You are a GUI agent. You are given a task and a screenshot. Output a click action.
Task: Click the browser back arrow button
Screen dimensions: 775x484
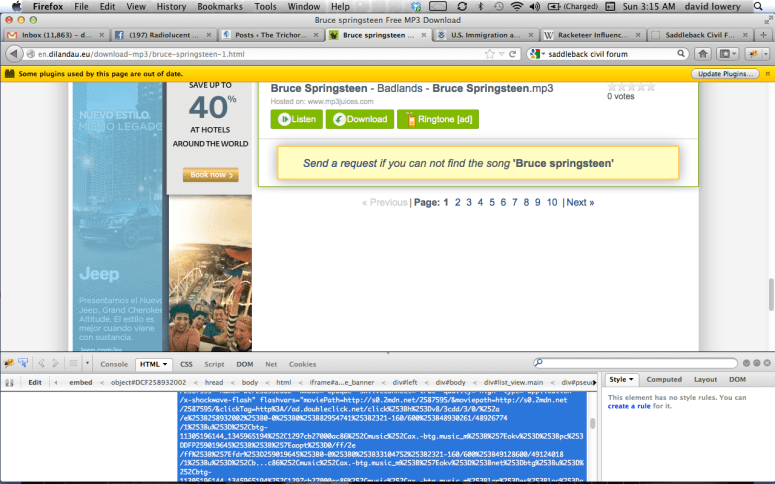pos(15,53)
